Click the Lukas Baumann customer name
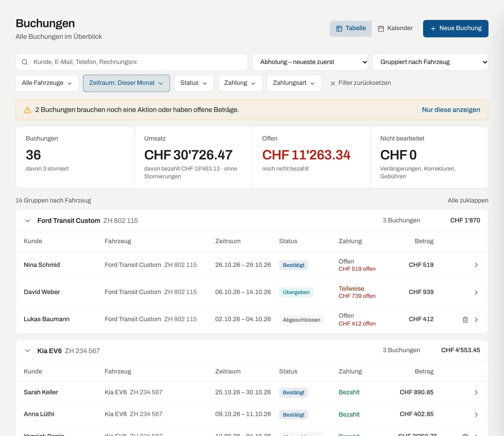The width and height of the screenshot is (504, 436). 47,319
